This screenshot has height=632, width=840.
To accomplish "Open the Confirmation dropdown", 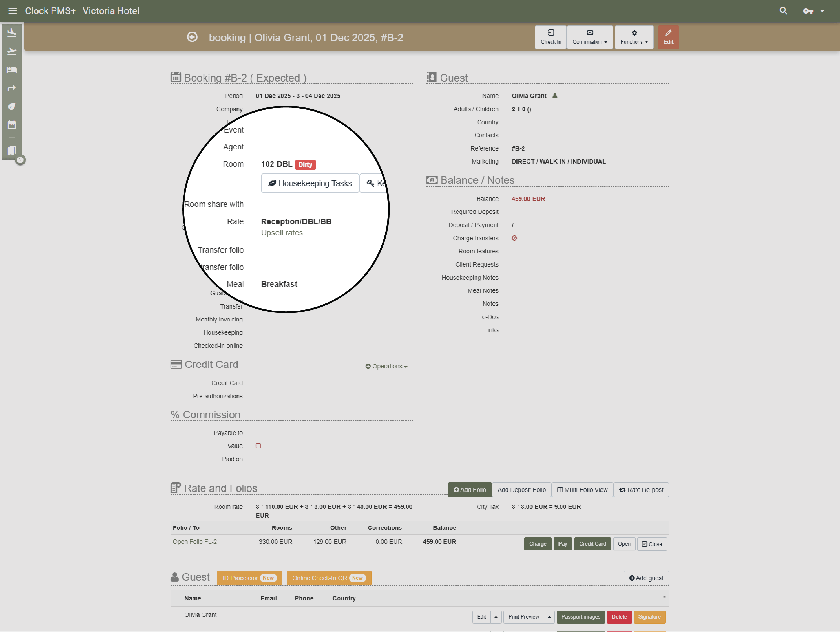I will pyautogui.click(x=590, y=37).
